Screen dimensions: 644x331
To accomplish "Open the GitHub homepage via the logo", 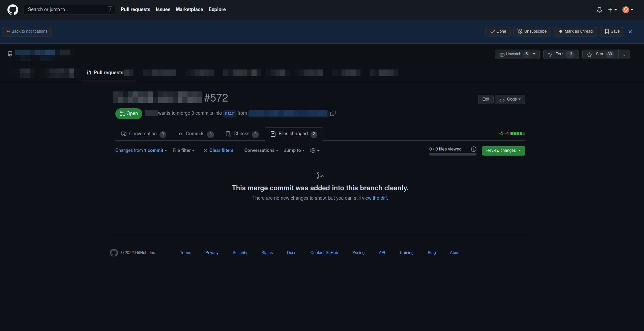I will click(12, 9).
